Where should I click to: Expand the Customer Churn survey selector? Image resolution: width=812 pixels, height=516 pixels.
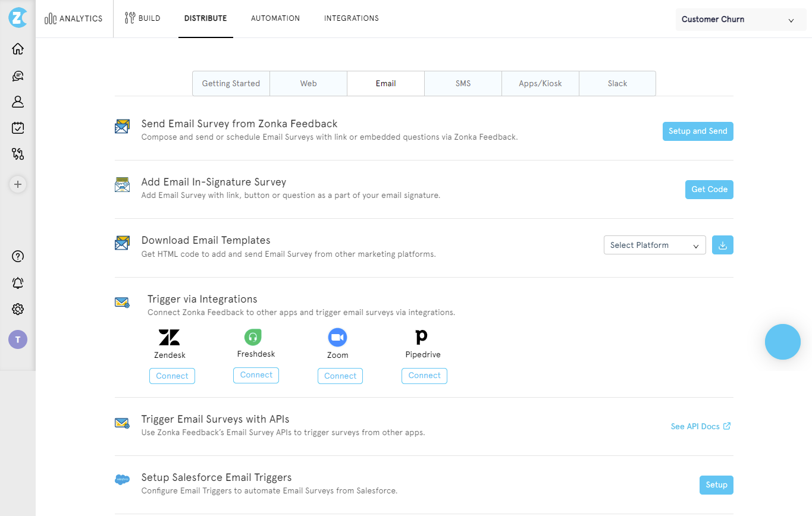(x=741, y=20)
